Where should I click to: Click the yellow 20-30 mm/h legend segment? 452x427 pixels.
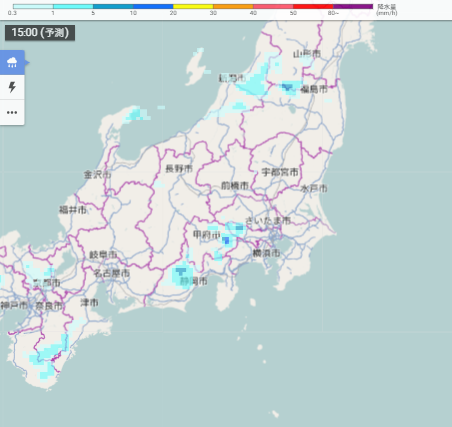pos(193,6)
